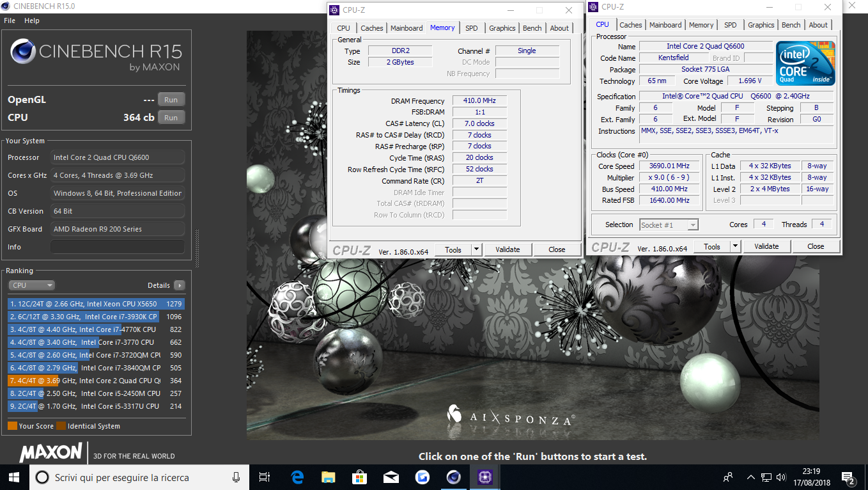This screenshot has width=868, height=490.
Task: Click the Cortana search box
Action: pyautogui.click(x=138, y=477)
